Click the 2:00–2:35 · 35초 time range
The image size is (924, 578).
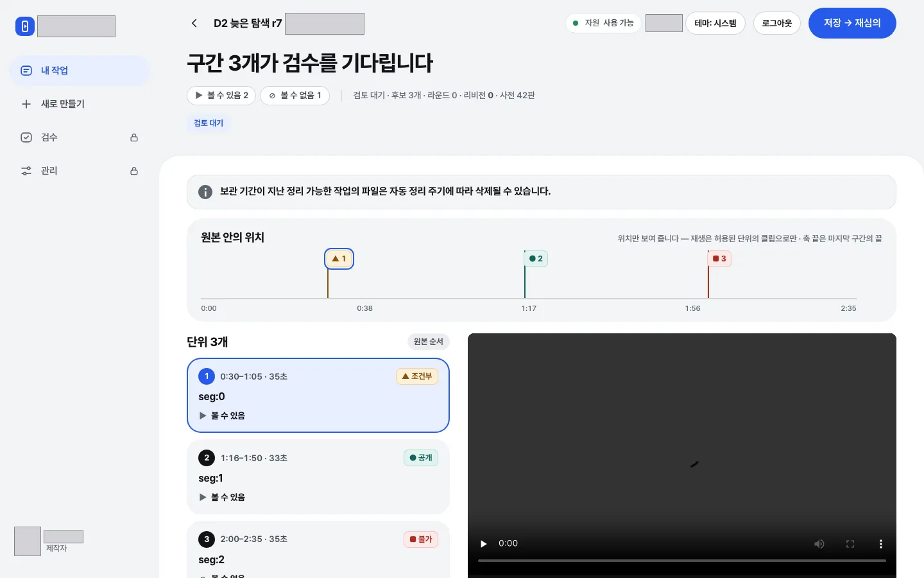tap(254, 539)
